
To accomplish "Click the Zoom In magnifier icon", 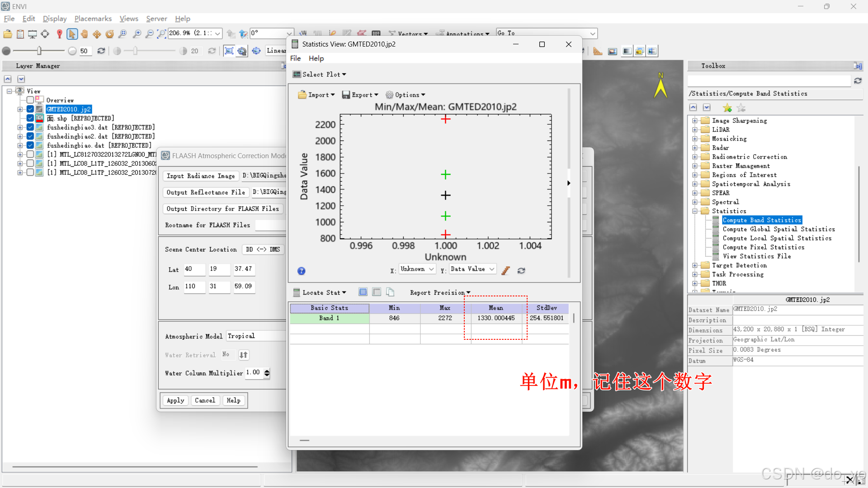I will point(137,34).
